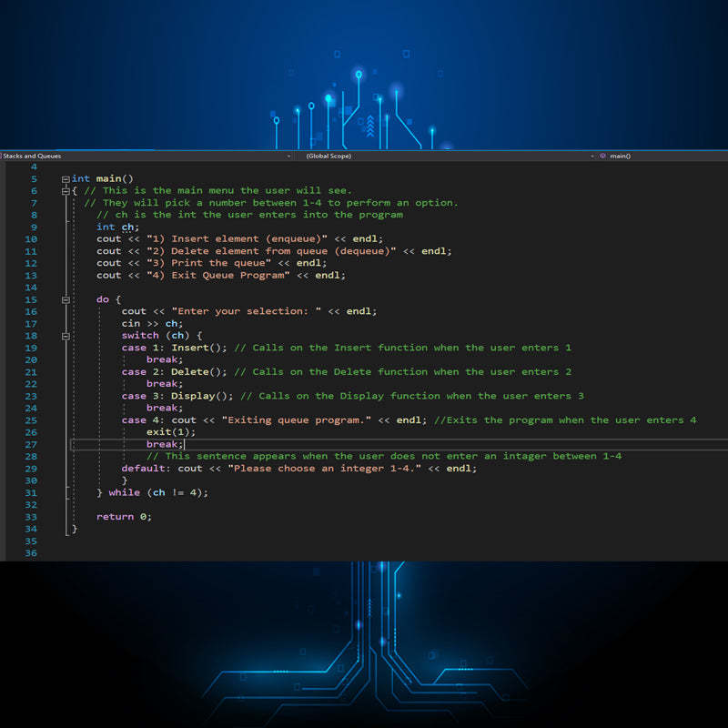This screenshot has height=728, width=728.
Task: Click the exit(1) call
Action: click(170, 432)
